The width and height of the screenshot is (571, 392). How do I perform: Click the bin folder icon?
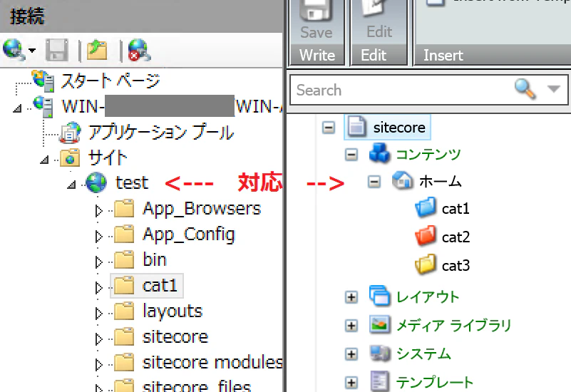point(124,259)
